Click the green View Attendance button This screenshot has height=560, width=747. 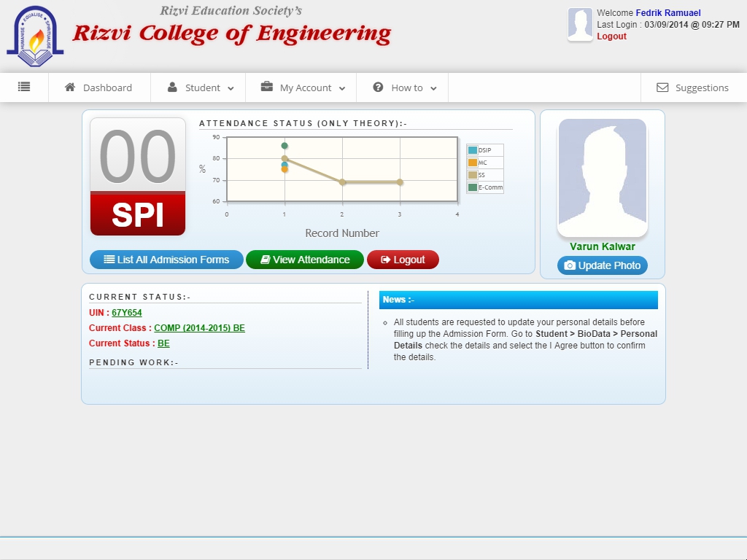(305, 260)
